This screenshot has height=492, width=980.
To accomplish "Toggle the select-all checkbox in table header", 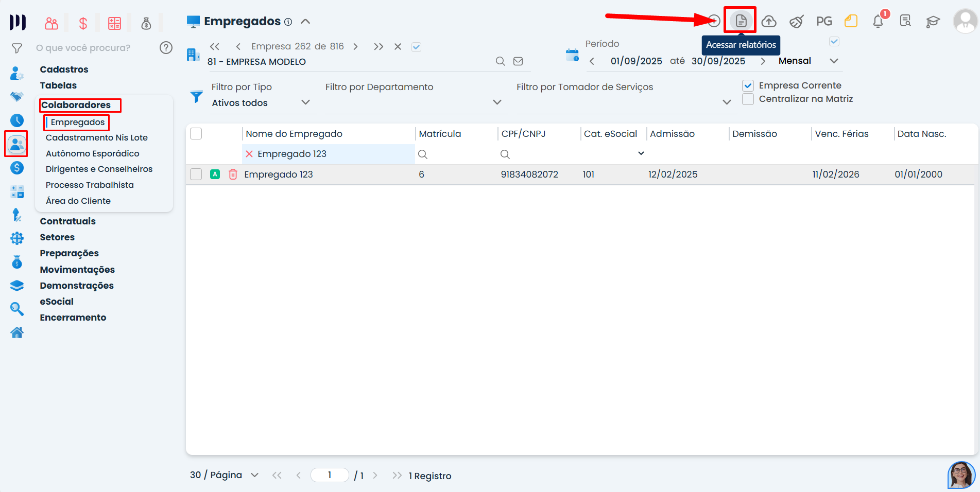I will tap(196, 134).
